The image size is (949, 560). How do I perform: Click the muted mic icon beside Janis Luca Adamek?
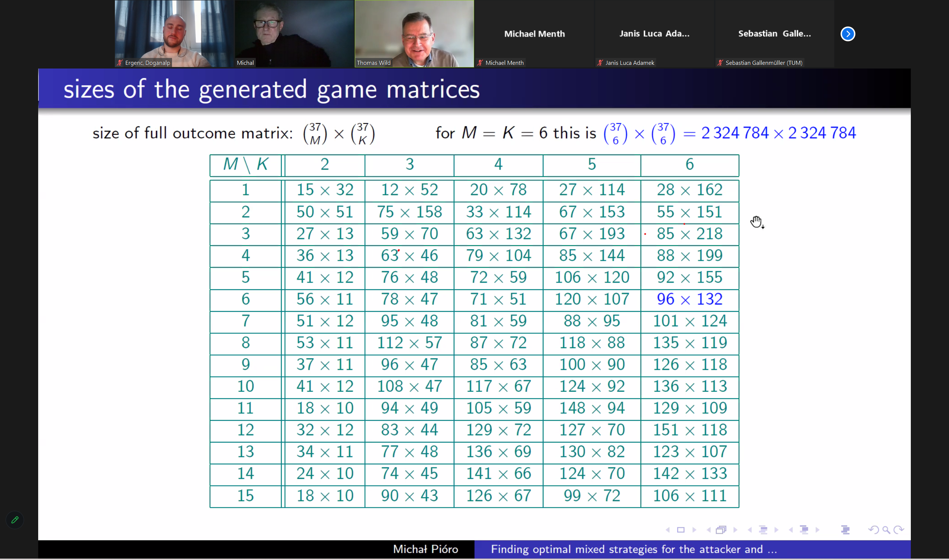[600, 63]
